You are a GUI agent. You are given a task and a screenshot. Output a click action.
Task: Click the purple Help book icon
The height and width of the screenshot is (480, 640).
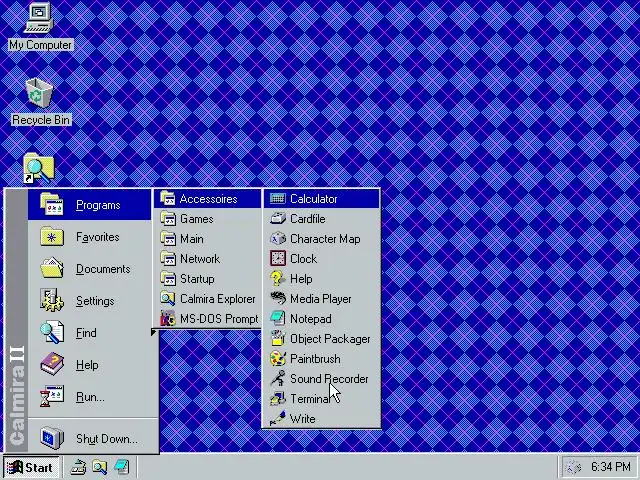click(x=52, y=364)
